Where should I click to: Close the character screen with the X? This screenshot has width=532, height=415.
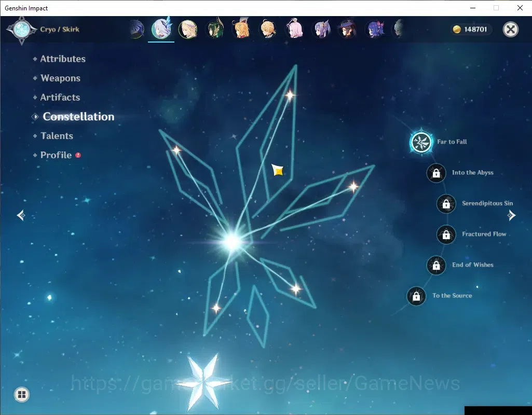click(511, 30)
